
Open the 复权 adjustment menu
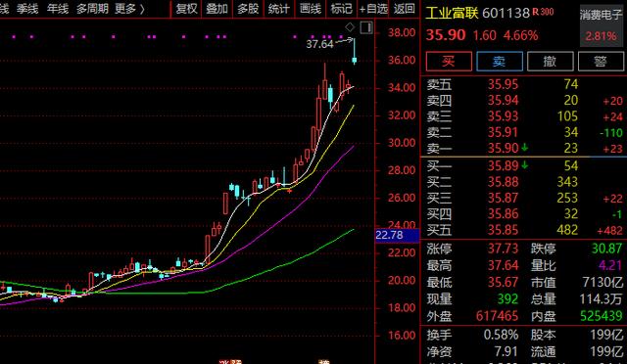coord(187,9)
